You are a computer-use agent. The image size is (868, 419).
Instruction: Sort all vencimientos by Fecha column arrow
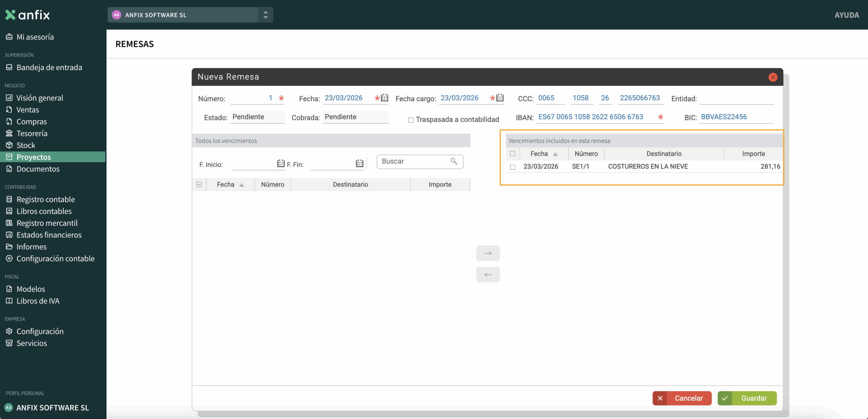[242, 185]
